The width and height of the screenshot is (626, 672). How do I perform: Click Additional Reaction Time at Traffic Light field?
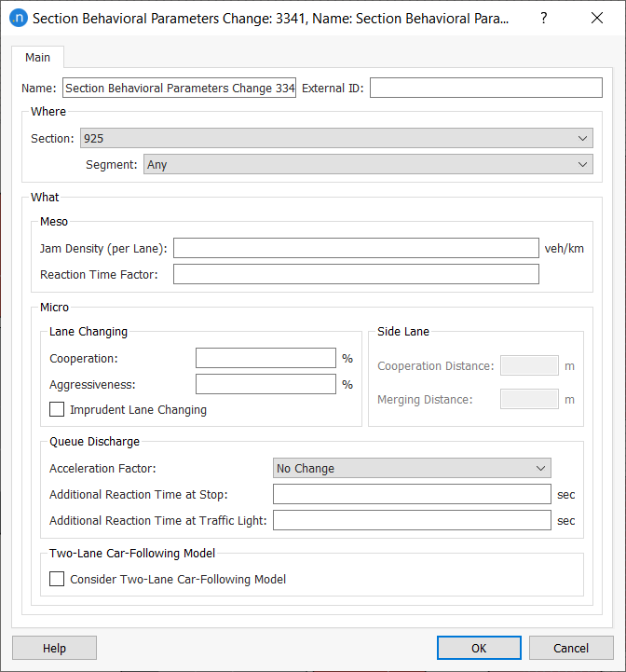tap(412, 520)
